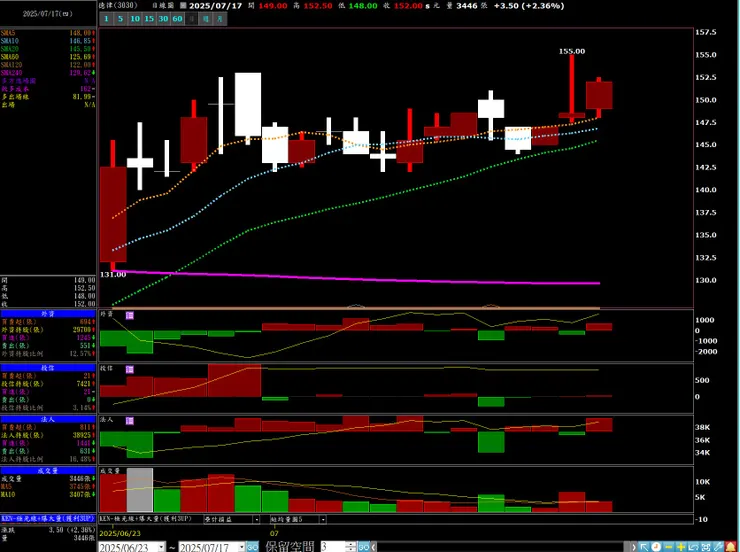The image size is (740, 552).
Task: Click the SMA60 legend entry
Action: [x=48, y=57]
